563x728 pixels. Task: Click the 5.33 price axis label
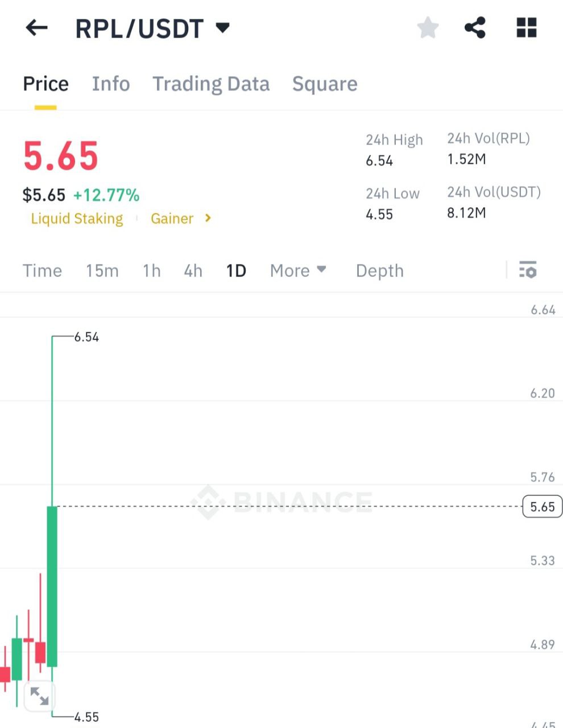(x=543, y=561)
